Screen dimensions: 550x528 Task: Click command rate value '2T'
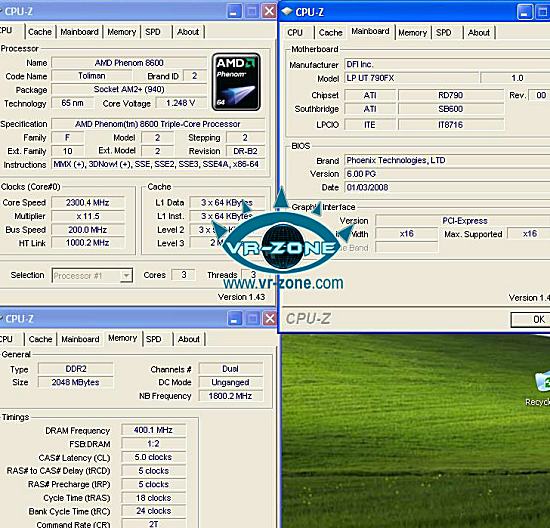click(x=153, y=524)
